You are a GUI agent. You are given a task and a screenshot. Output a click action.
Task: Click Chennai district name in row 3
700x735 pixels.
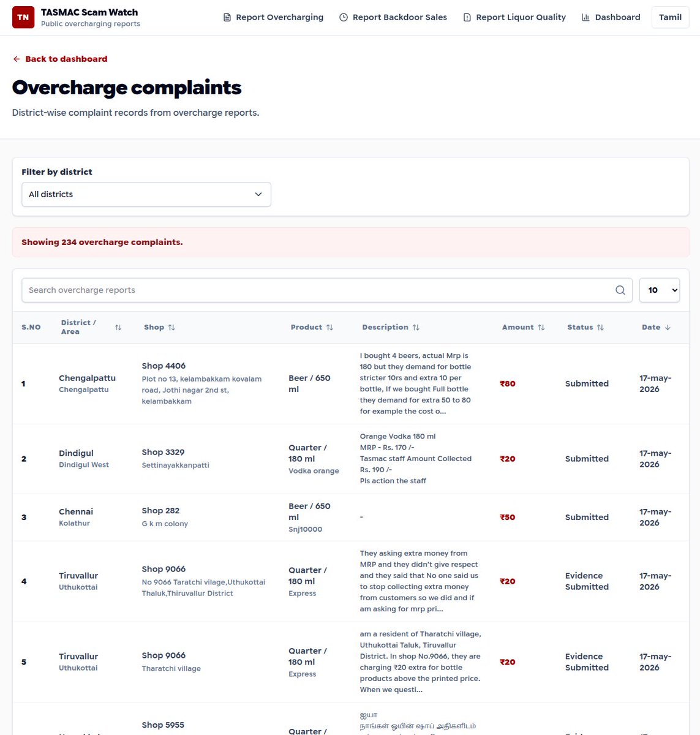(76, 511)
